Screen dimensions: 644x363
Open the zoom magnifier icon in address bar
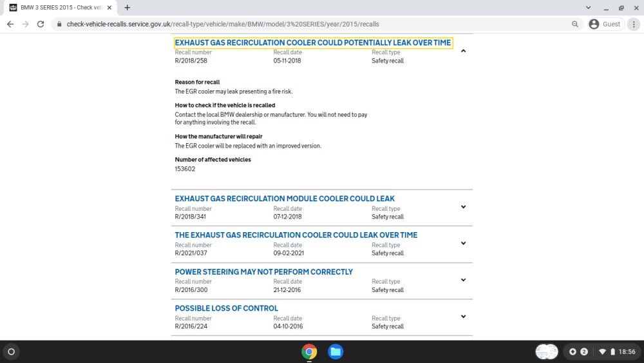[575, 25]
